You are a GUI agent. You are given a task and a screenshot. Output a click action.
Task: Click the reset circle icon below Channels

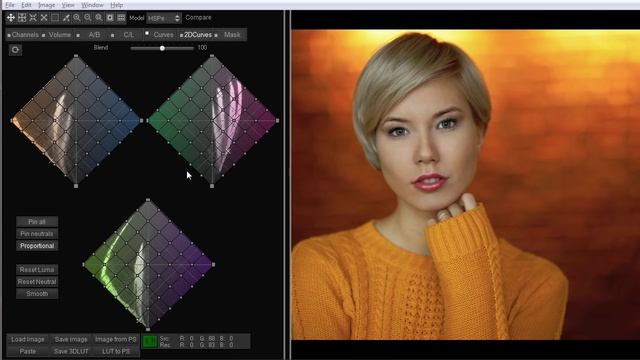[x=15, y=50]
